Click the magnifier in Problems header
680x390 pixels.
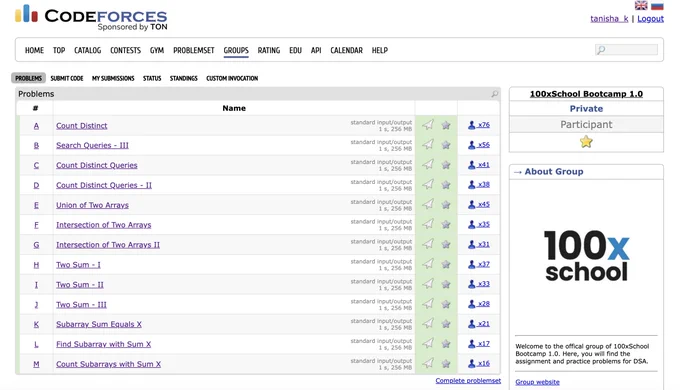pyautogui.click(x=494, y=94)
